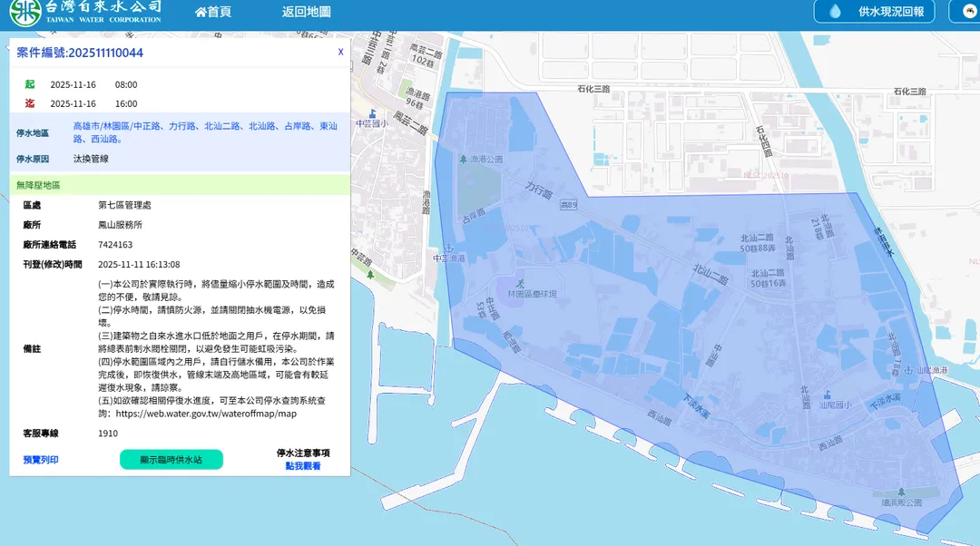Image resolution: width=980 pixels, height=546 pixels.
Task: Click the 北汕二路50巷88弄 label
Action: (x=758, y=243)
